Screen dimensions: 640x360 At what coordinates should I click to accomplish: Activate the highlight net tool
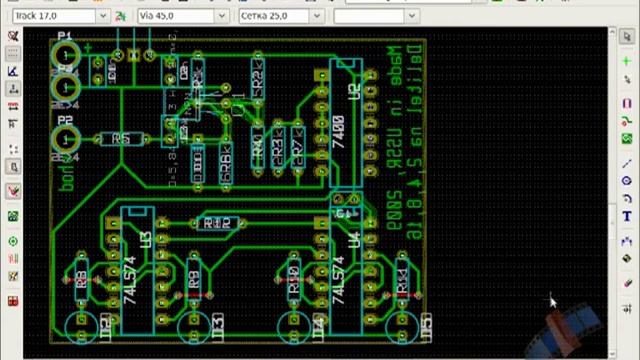point(627,61)
